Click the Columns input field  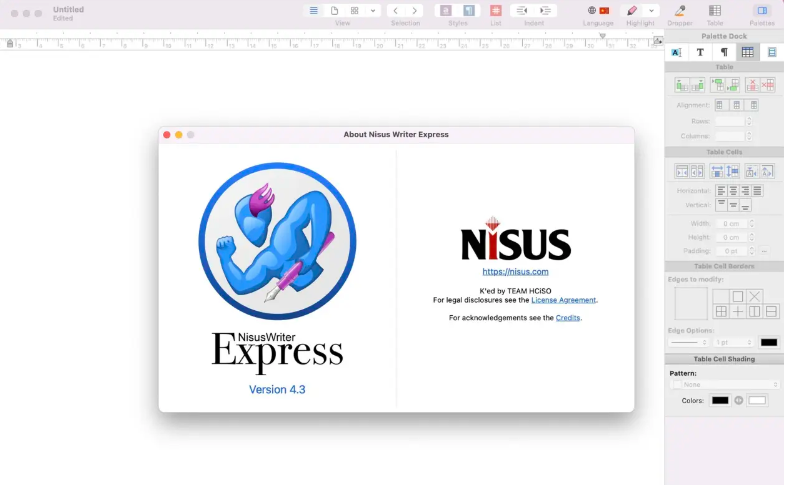click(730, 136)
